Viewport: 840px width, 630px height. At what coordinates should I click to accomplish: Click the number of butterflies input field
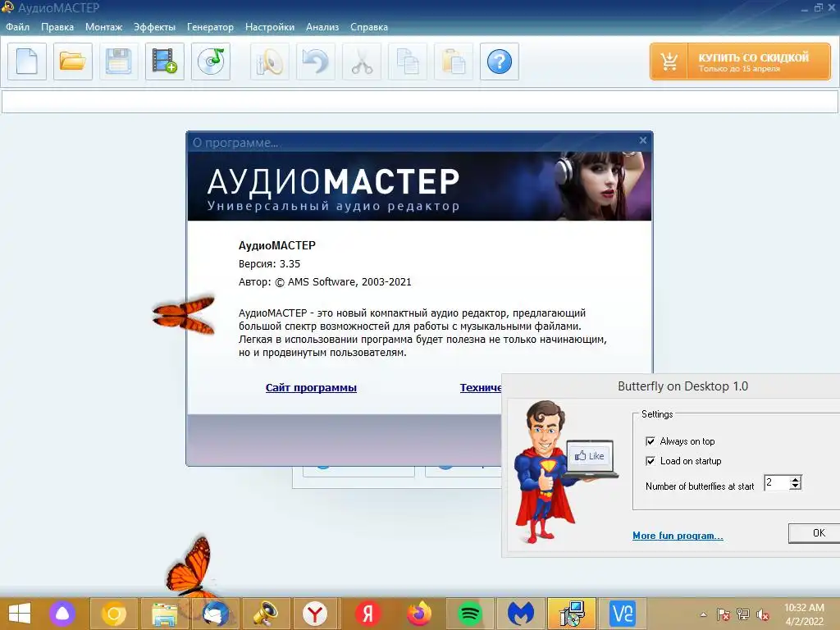tap(778, 482)
